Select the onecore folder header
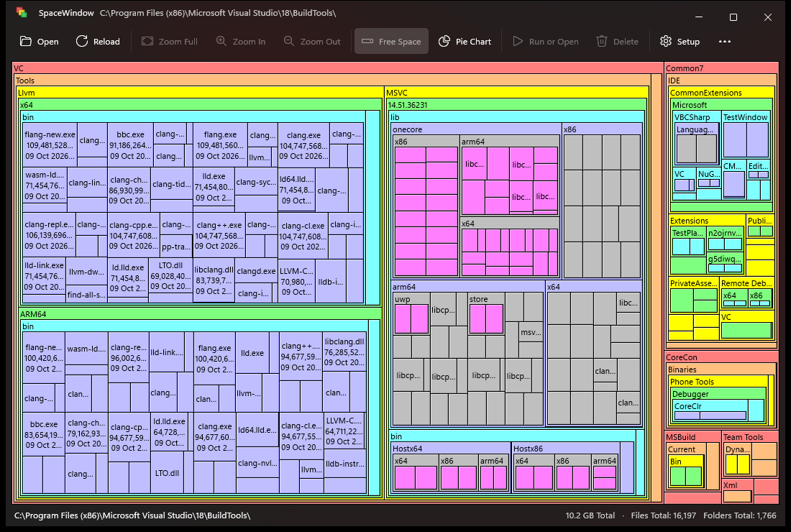 tap(476, 129)
